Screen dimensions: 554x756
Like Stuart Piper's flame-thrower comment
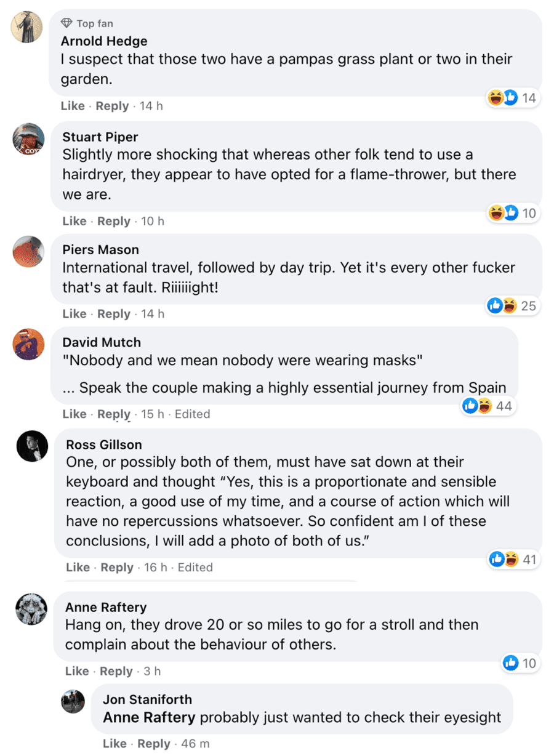tap(74, 221)
